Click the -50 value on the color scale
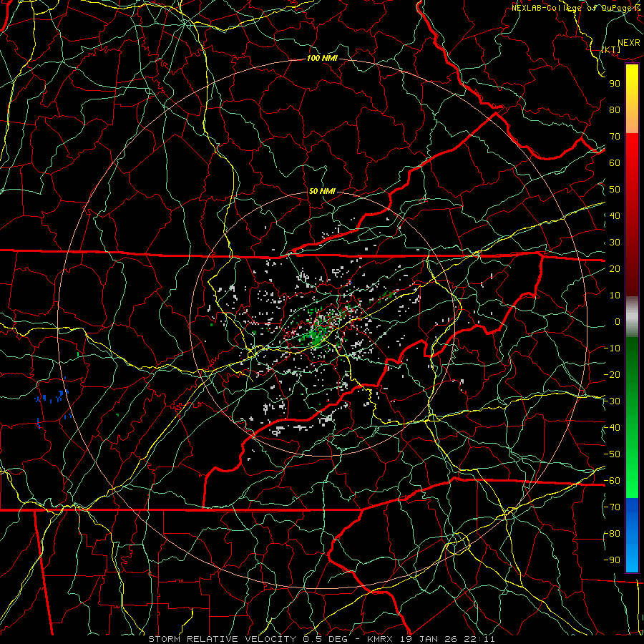Image resolution: width=644 pixels, height=644 pixels. tap(612, 454)
